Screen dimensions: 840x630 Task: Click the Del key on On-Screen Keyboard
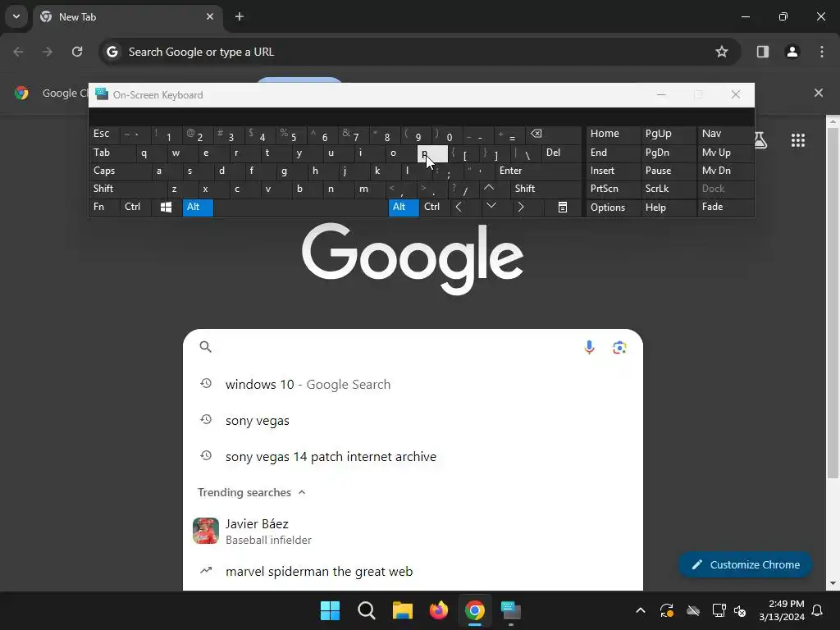(x=561, y=153)
